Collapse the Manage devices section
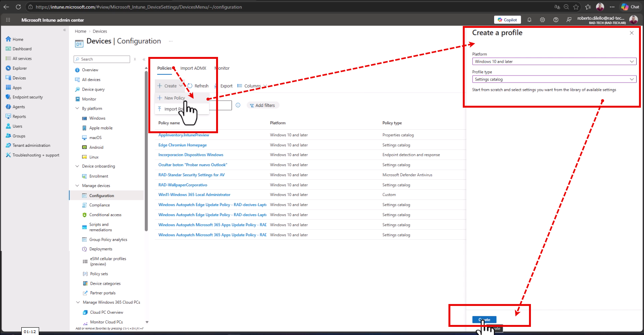This screenshot has width=644, height=335. click(x=77, y=186)
